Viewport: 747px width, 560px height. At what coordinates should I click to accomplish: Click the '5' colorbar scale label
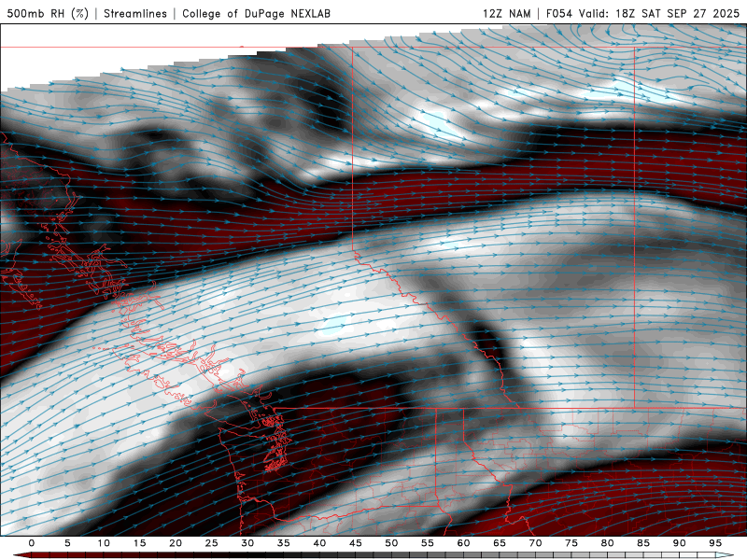point(67,543)
